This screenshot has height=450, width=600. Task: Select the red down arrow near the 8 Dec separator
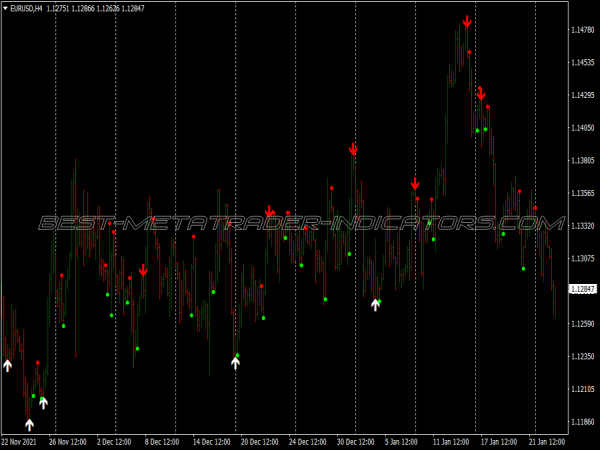tap(143, 270)
